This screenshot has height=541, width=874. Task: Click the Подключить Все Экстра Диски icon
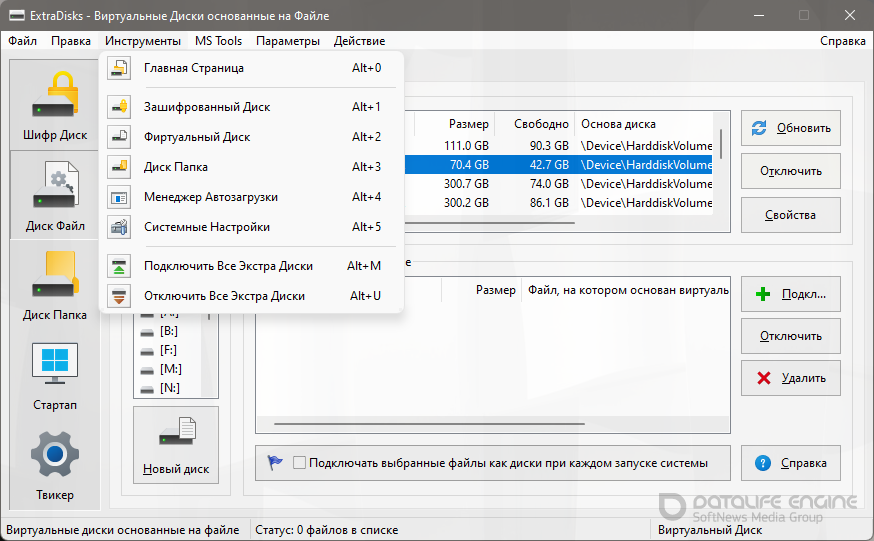pos(119,266)
